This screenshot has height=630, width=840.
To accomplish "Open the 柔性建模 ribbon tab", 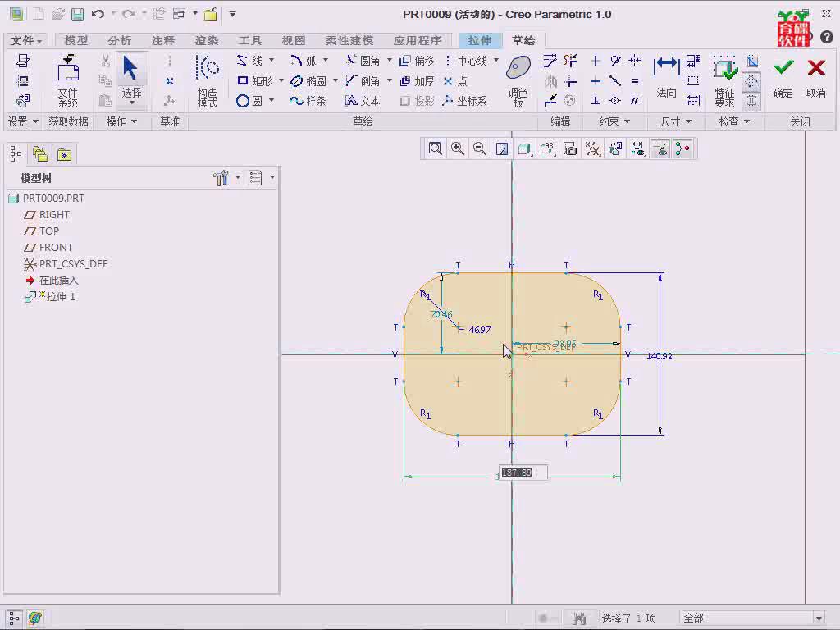I will click(349, 40).
